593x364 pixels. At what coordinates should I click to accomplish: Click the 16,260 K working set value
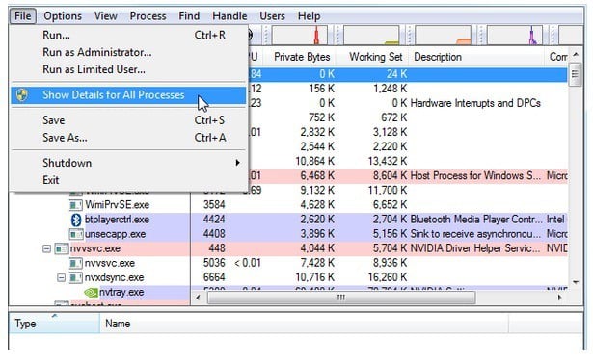click(x=388, y=277)
